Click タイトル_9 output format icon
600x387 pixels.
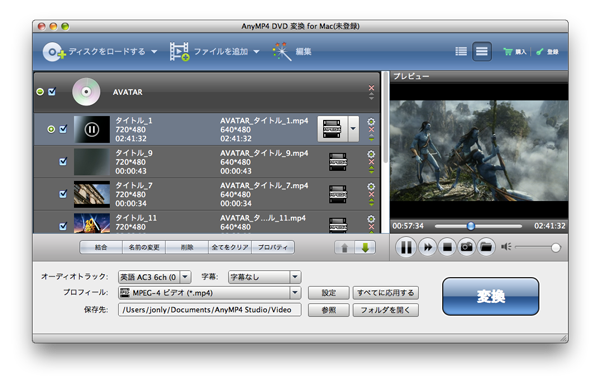click(338, 162)
